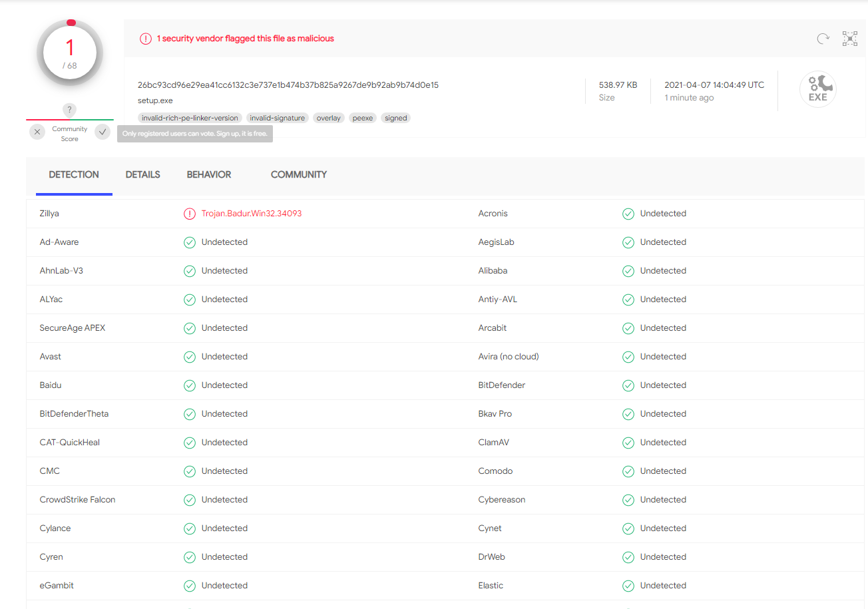This screenshot has height=609, width=868.
Task: Click the green check icon for Comodo
Action: (x=628, y=471)
